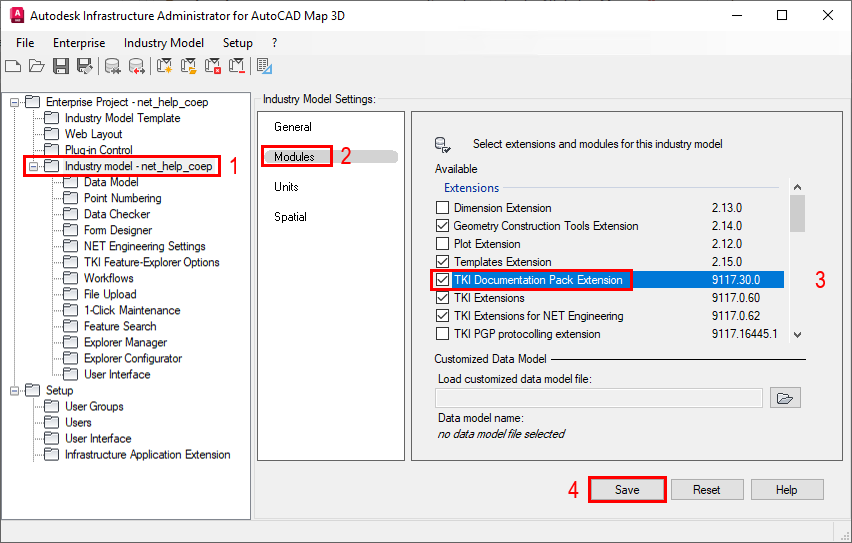Collapse the Setup tree node

pos(14,390)
